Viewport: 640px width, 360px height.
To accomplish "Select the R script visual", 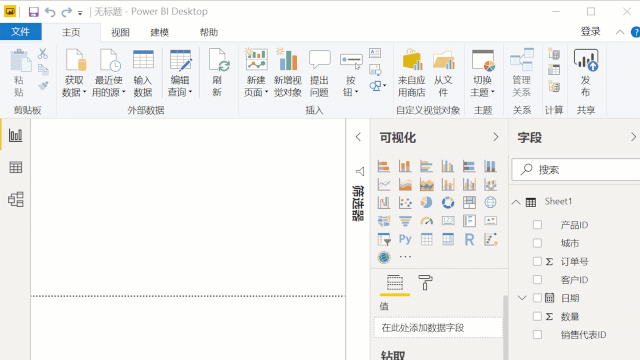I will tap(469, 239).
